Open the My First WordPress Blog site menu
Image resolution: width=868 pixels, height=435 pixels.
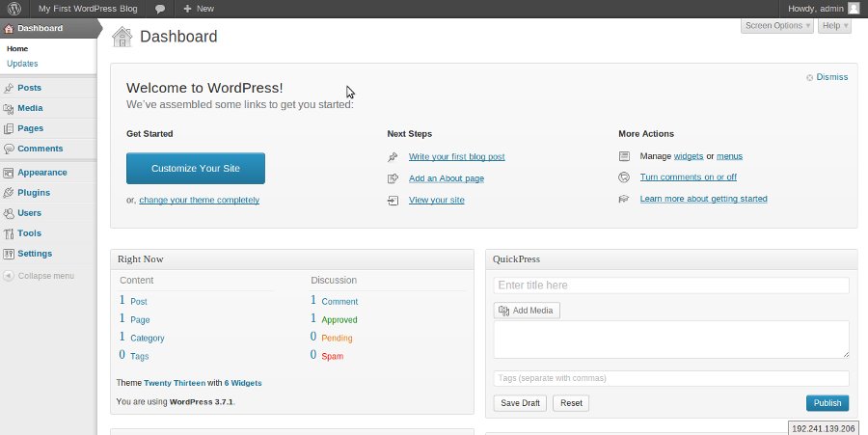pos(88,9)
